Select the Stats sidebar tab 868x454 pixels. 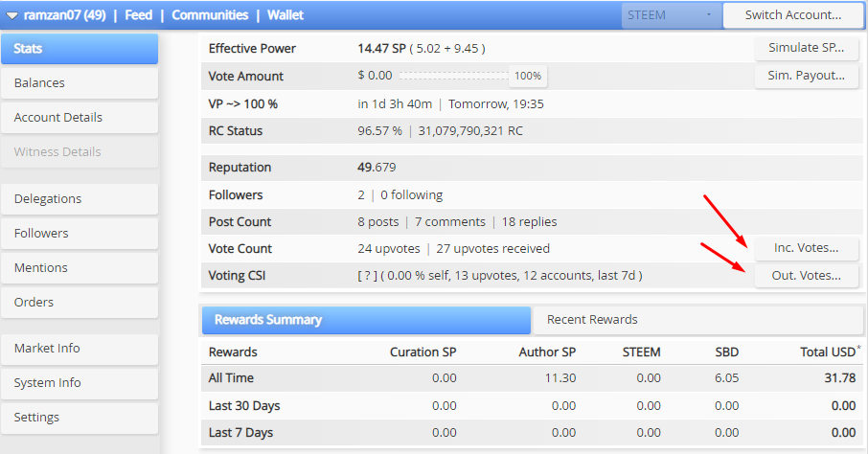80,49
